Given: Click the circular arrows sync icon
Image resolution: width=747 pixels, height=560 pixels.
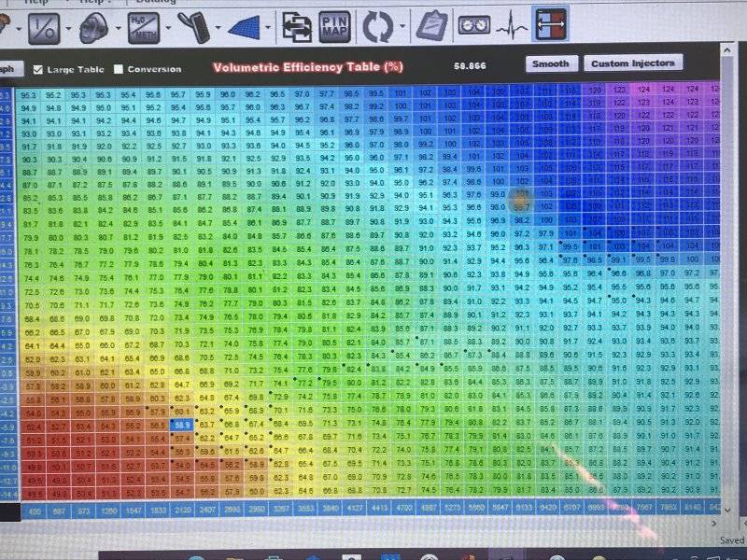Looking at the screenshot, I should [378, 27].
